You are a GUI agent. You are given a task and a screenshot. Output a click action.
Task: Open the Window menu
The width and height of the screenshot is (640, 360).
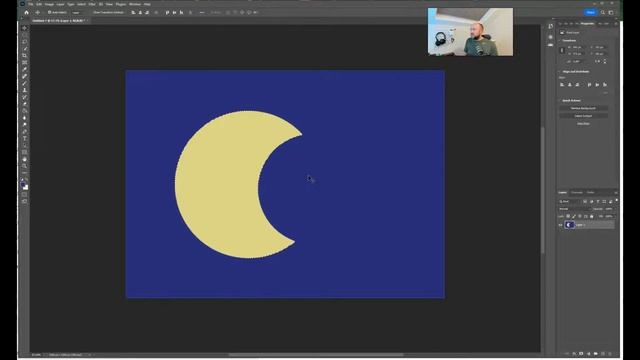click(x=135, y=4)
